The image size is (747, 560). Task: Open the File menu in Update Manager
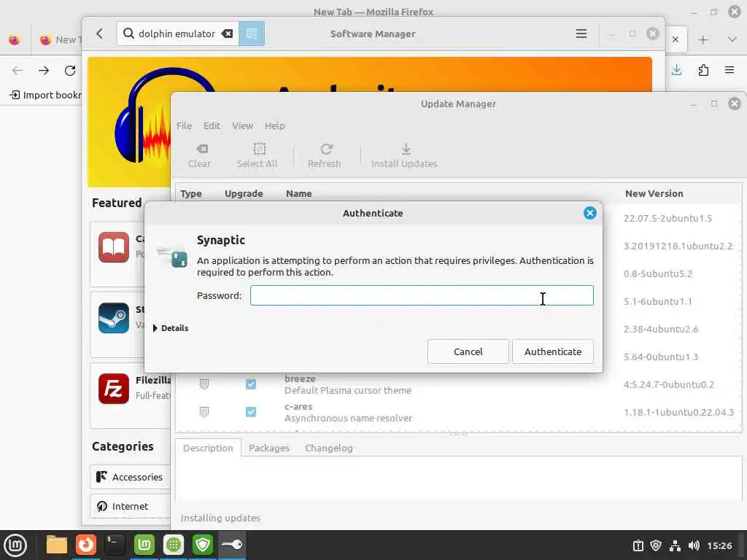click(x=184, y=125)
